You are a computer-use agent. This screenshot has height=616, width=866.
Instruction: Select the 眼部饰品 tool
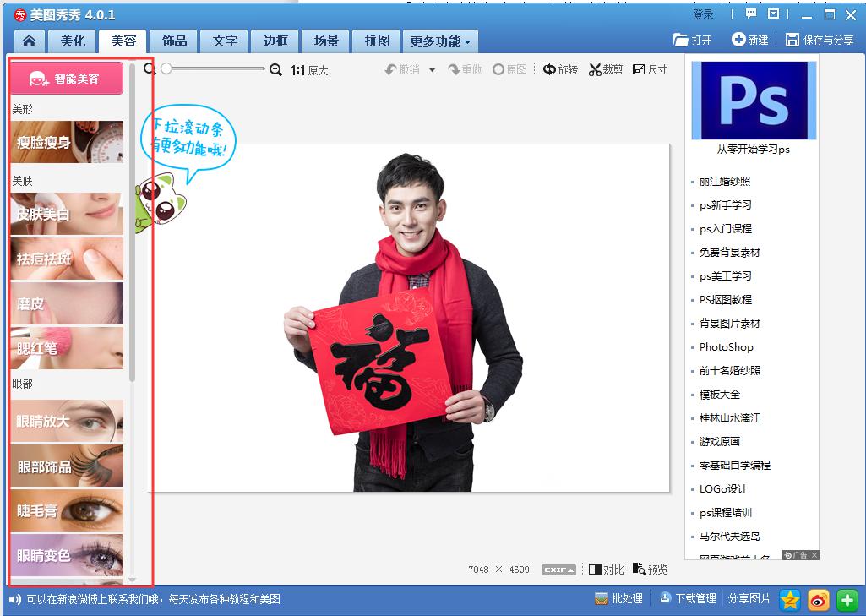(67, 466)
